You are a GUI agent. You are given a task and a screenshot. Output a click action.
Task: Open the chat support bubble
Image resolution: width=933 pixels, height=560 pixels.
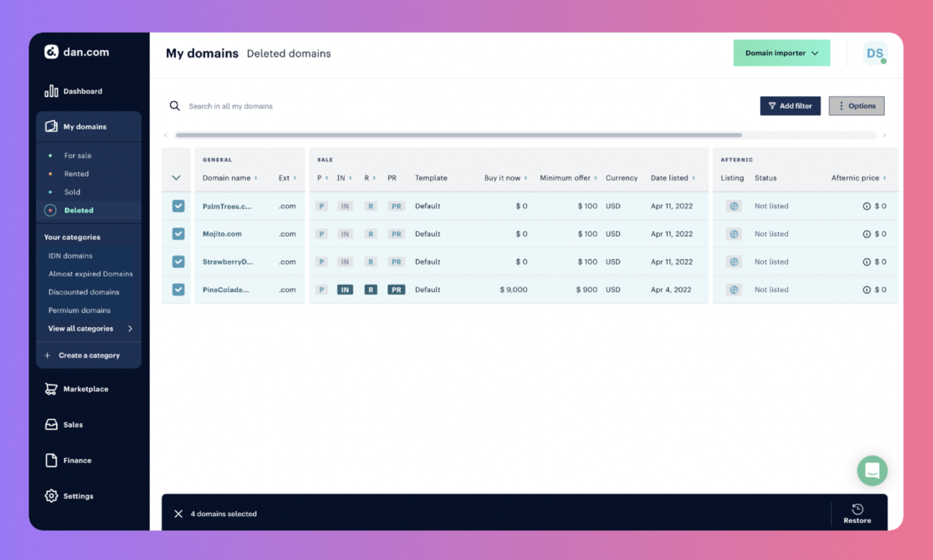click(x=872, y=471)
